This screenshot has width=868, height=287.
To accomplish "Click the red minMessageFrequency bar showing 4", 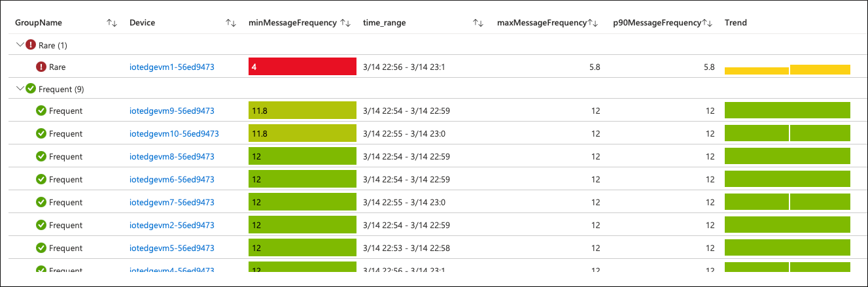I will pyautogui.click(x=302, y=67).
